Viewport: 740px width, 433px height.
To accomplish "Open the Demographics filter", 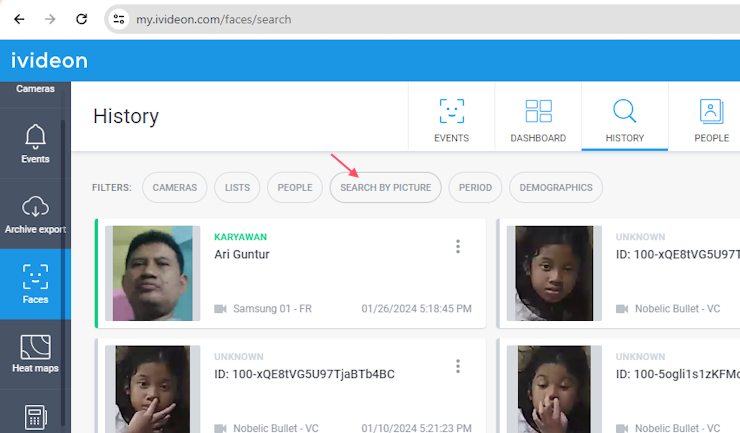I will (x=556, y=187).
